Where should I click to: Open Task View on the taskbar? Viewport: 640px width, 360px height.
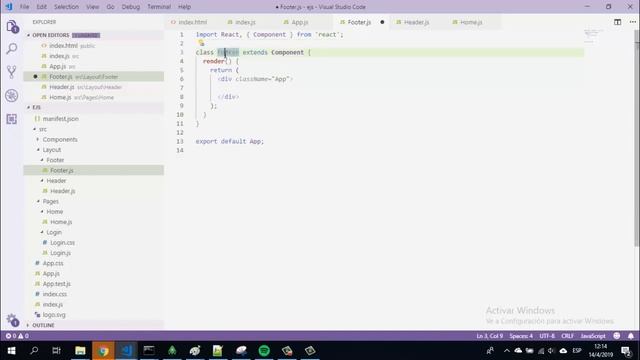point(57,351)
